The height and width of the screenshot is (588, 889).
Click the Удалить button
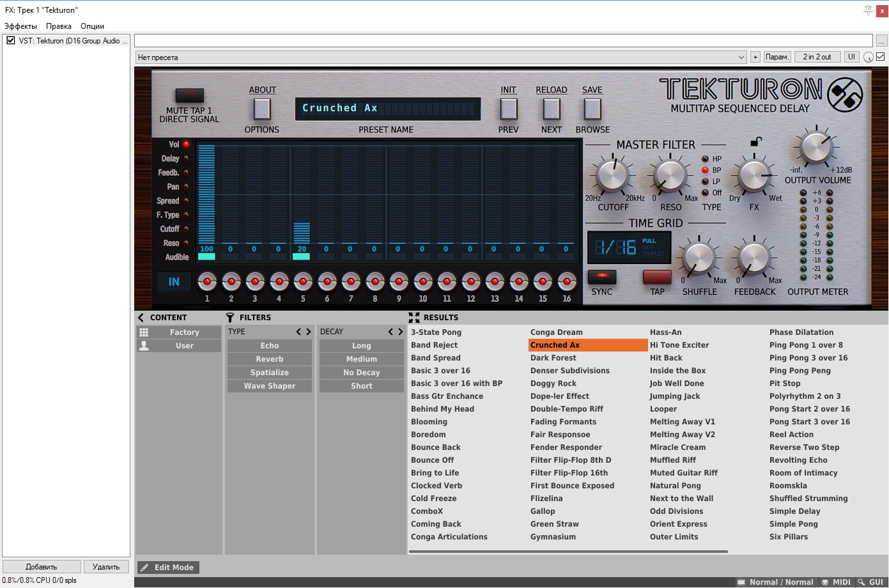point(106,567)
